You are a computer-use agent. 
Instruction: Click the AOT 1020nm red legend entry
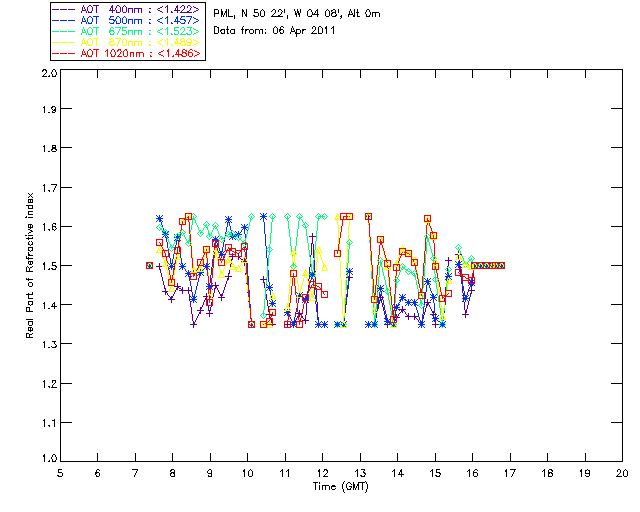[x=127, y=53]
